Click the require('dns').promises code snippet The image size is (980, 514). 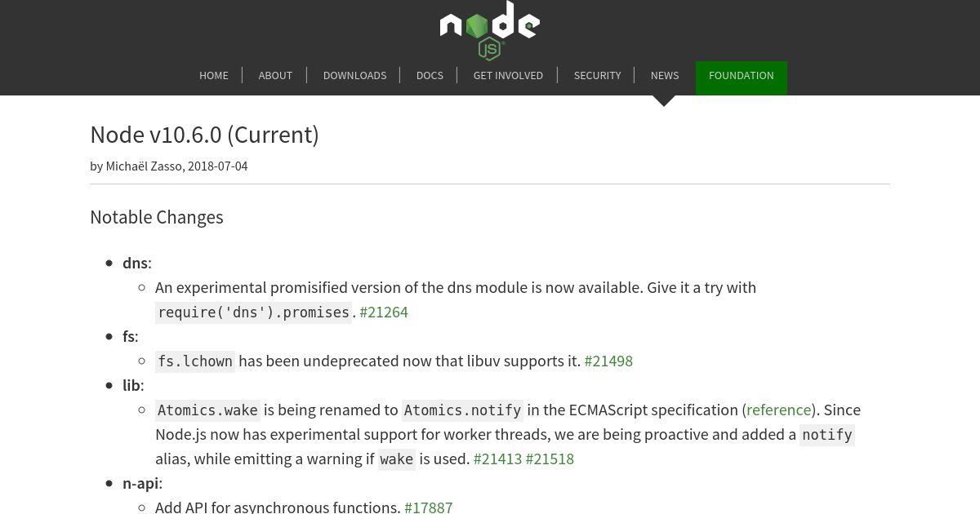click(253, 312)
